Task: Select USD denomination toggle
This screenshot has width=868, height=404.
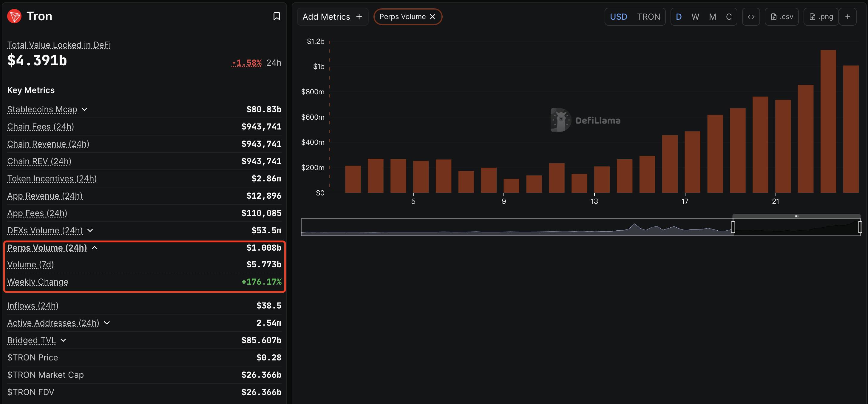Action: coord(618,17)
